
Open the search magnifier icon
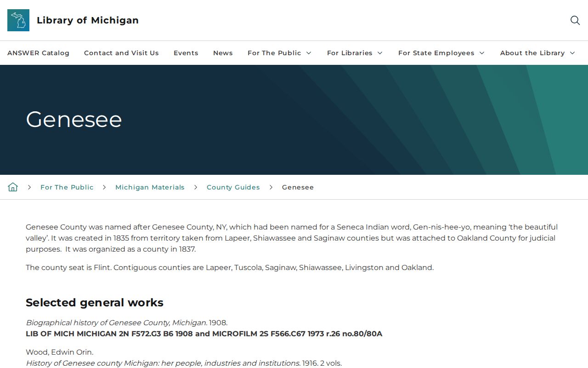[x=575, y=20]
